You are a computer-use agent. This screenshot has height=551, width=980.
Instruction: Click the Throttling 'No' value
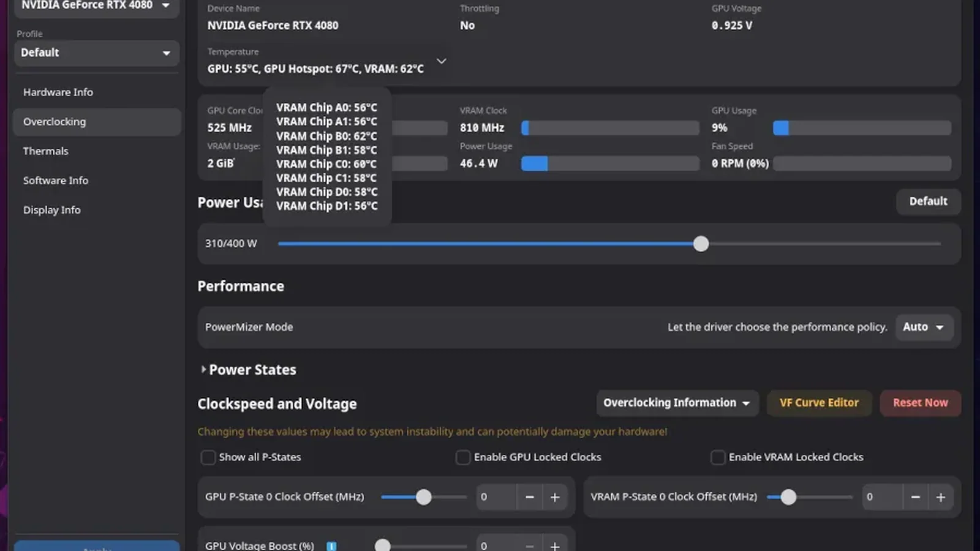[467, 25]
